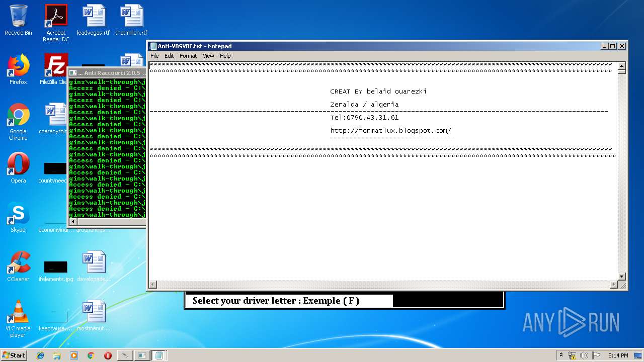The width and height of the screenshot is (644, 362).
Task: Launch Skype desktop shortcut
Action: click(18, 217)
